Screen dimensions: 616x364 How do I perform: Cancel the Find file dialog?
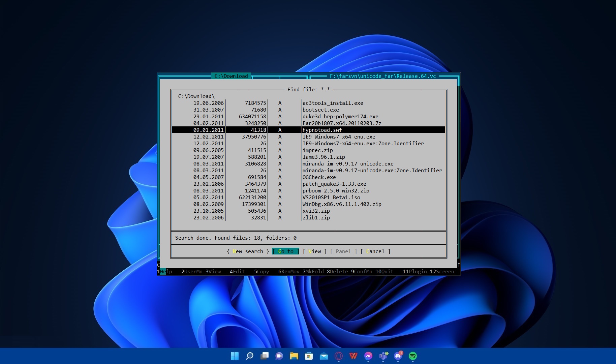pyautogui.click(x=375, y=251)
